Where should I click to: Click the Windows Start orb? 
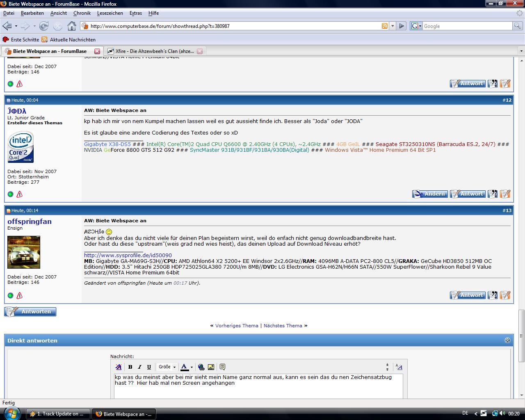click(x=11, y=413)
